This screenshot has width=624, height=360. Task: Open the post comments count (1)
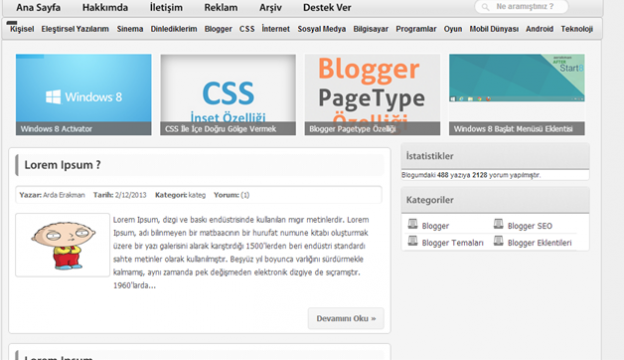point(245,195)
